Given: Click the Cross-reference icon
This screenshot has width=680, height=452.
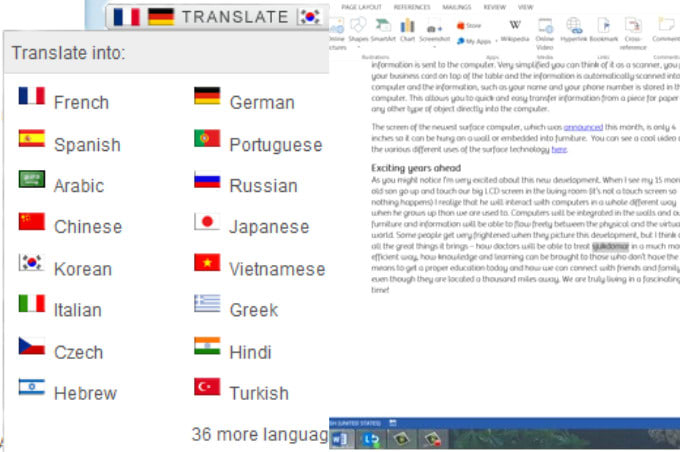Looking at the screenshot, I should click(633, 30).
